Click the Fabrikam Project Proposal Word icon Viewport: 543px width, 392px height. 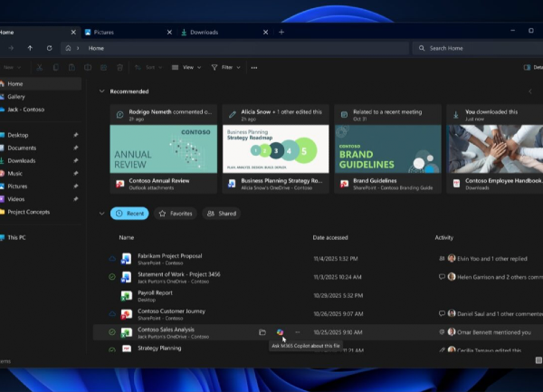(126, 259)
